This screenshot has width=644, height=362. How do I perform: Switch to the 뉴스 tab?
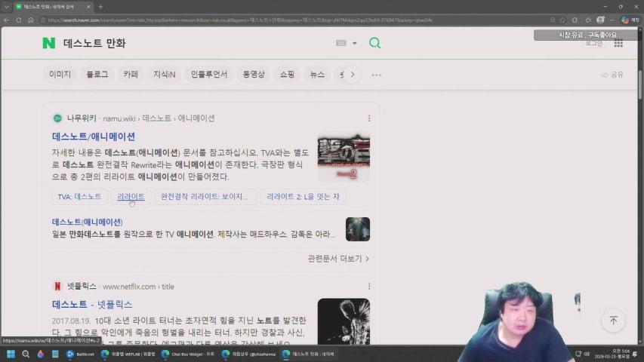click(x=317, y=75)
